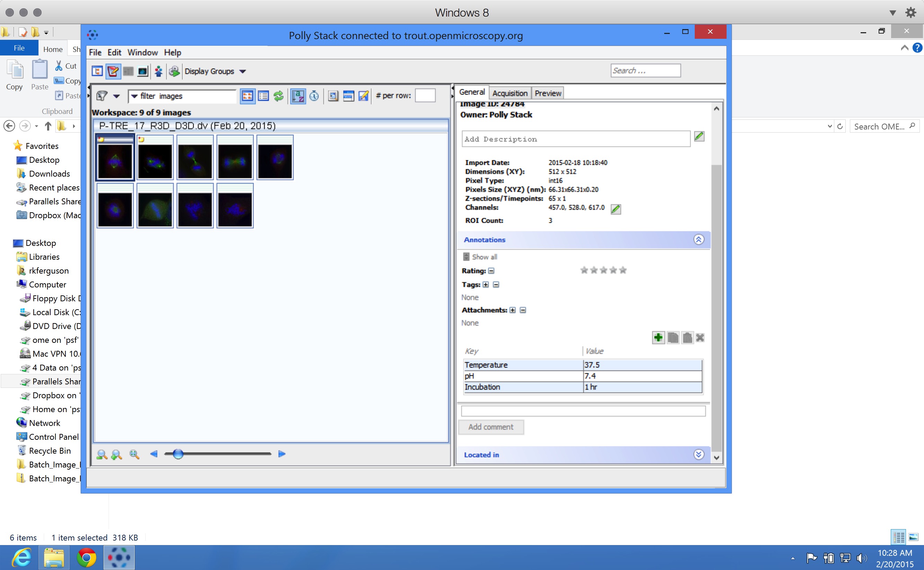Open Internet Explorer from the taskbar
The image size is (924, 570).
[21, 558]
